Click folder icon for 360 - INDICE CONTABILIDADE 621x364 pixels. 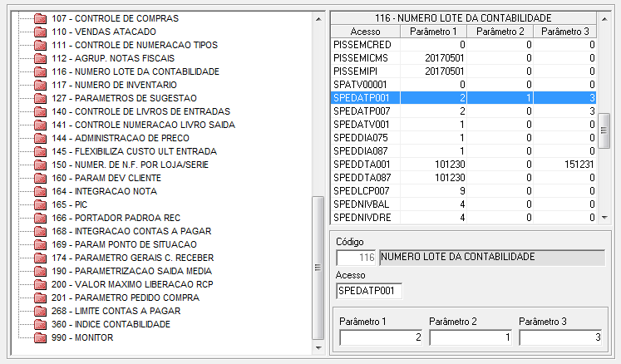pyautogui.click(x=40, y=324)
